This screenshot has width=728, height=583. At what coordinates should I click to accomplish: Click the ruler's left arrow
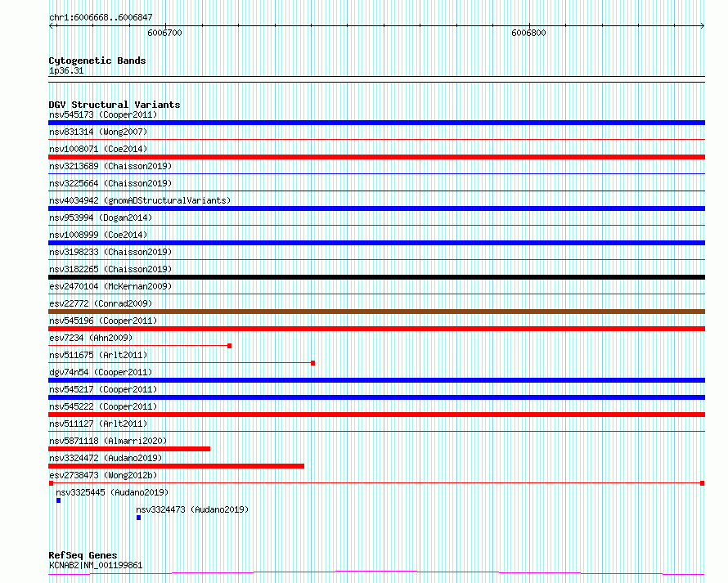point(52,26)
